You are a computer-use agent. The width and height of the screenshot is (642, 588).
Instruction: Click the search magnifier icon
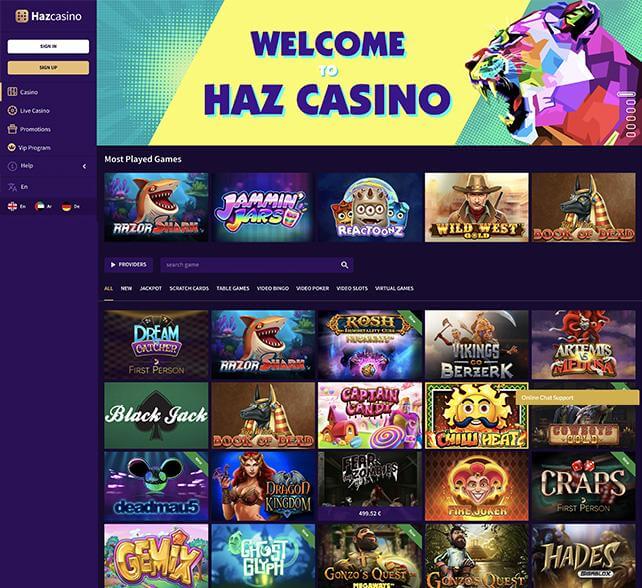click(345, 265)
